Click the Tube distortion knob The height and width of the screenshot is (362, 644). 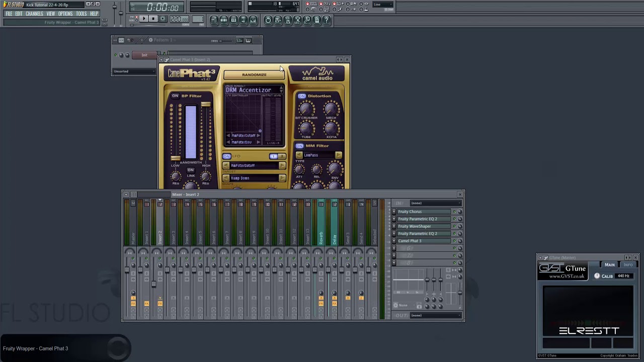(305, 128)
